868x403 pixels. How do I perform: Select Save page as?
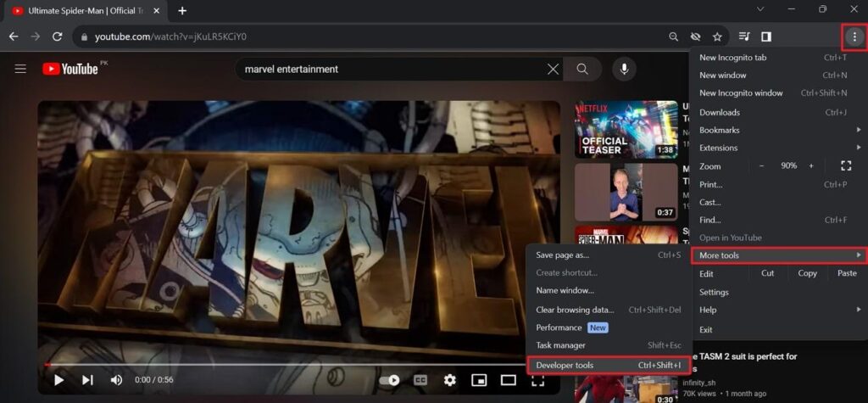pyautogui.click(x=609, y=255)
